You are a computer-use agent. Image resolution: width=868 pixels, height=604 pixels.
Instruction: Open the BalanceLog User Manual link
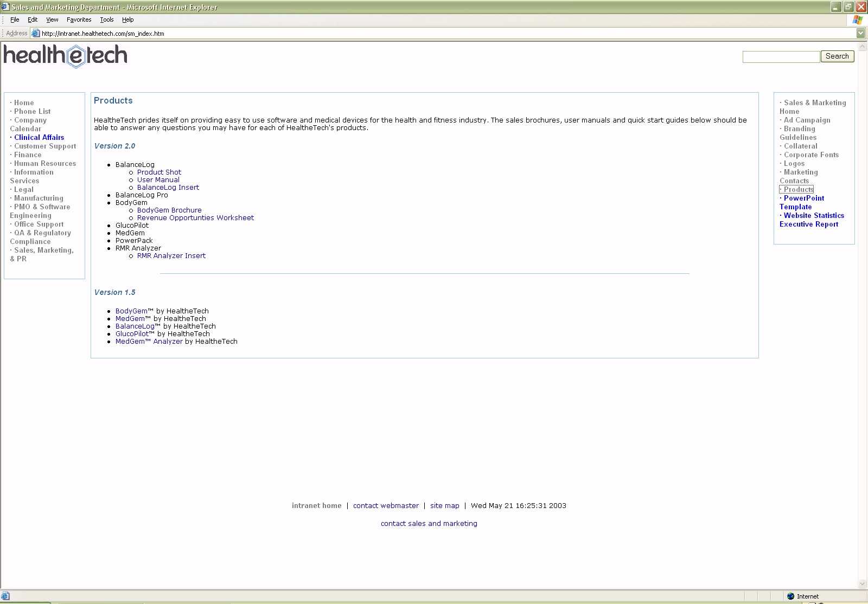pyautogui.click(x=158, y=180)
